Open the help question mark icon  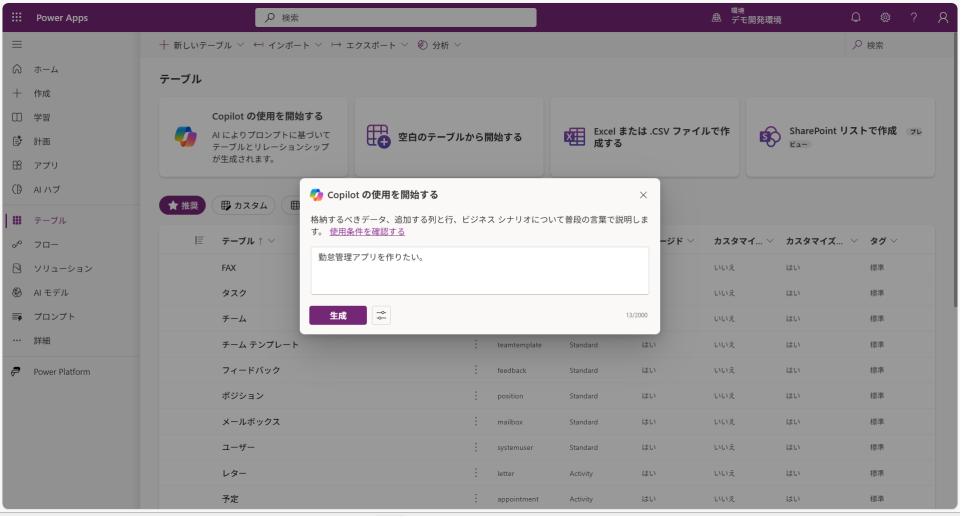coord(913,17)
